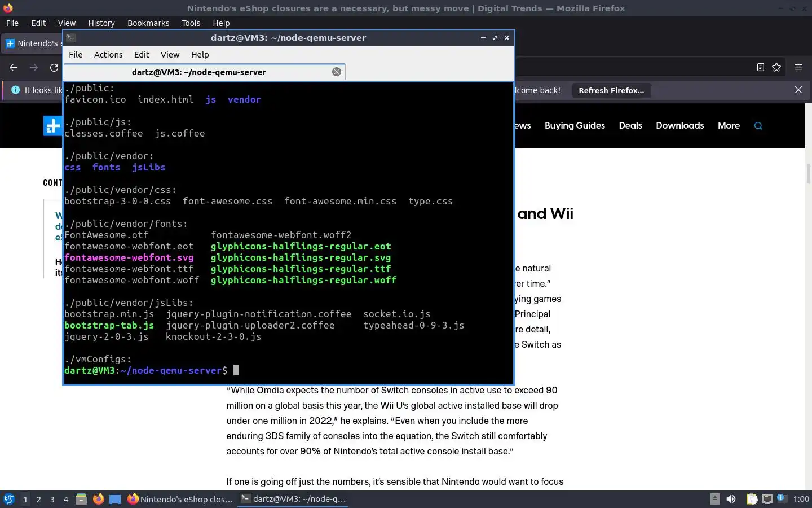
Task: Reload the Firefox page
Action: (54, 67)
